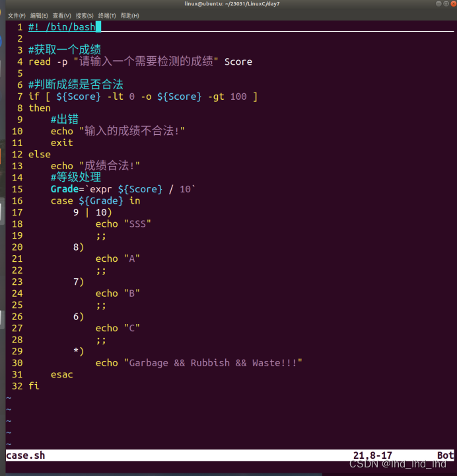Click the 'fi' keyword
Screen dimensions: 457x476
[34, 386]
